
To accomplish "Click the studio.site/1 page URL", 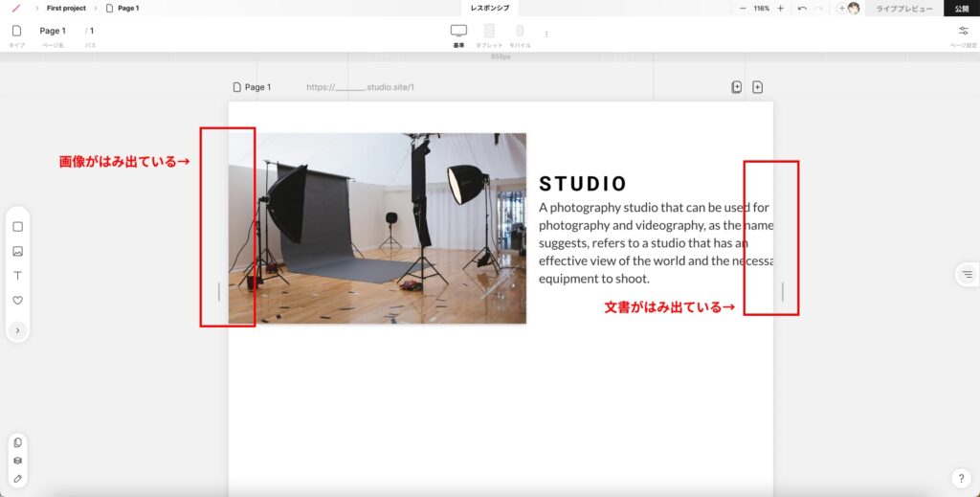I will click(360, 87).
